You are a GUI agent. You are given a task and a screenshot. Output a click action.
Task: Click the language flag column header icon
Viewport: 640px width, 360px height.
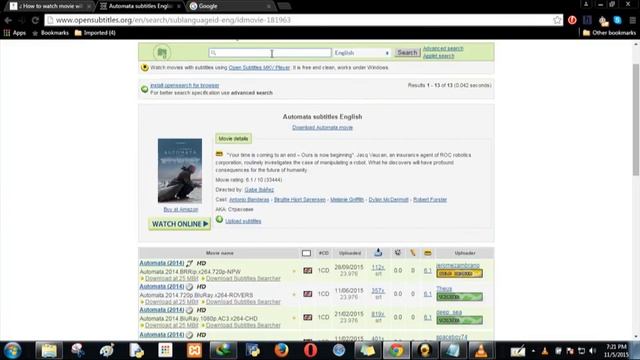[x=306, y=253]
